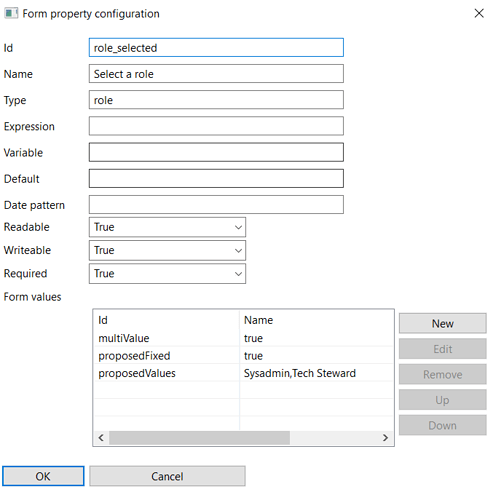Click the Type input field
The height and width of the screenshot is (500, 492).
tap(216, 100)
